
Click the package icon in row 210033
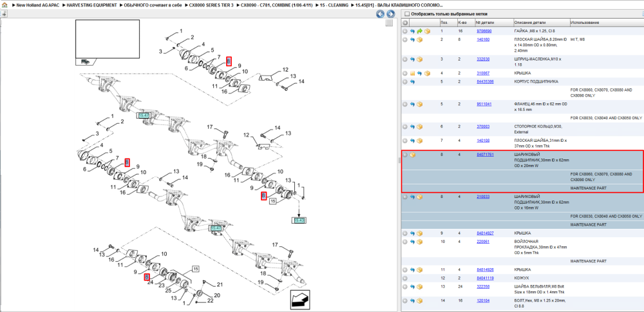point(420,197)
